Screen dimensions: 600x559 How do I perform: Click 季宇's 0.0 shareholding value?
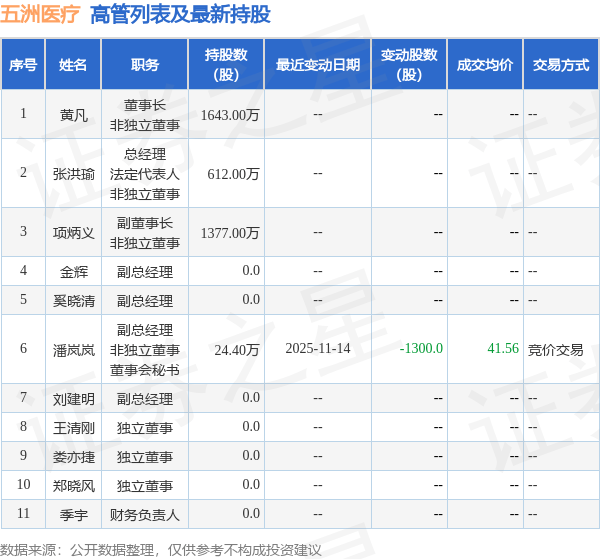point(251,513)
